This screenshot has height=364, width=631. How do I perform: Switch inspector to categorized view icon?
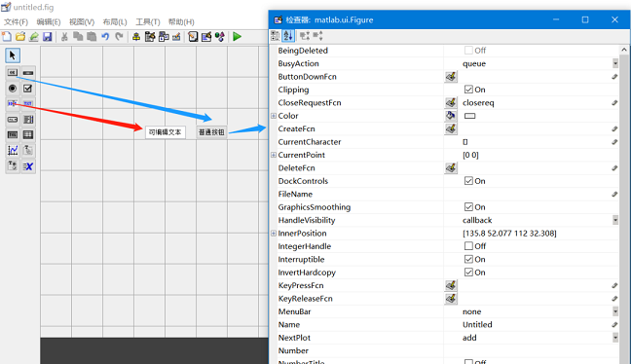point(276,36)
